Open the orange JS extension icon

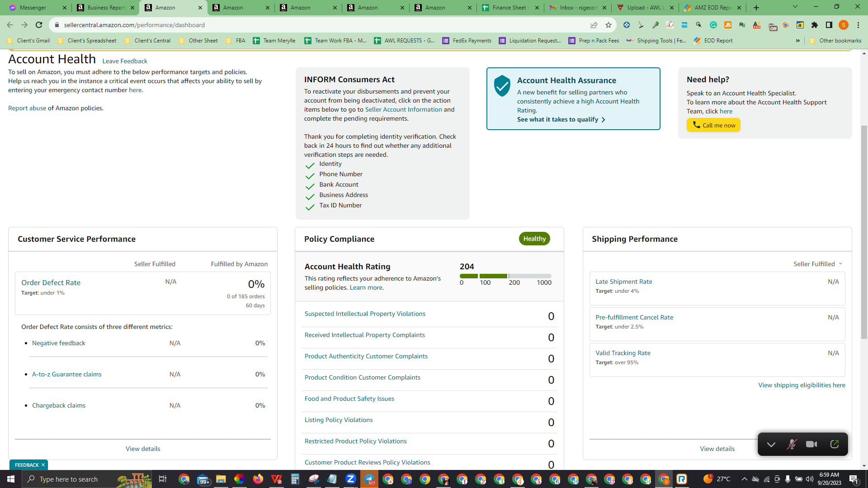tap(728, 25)
